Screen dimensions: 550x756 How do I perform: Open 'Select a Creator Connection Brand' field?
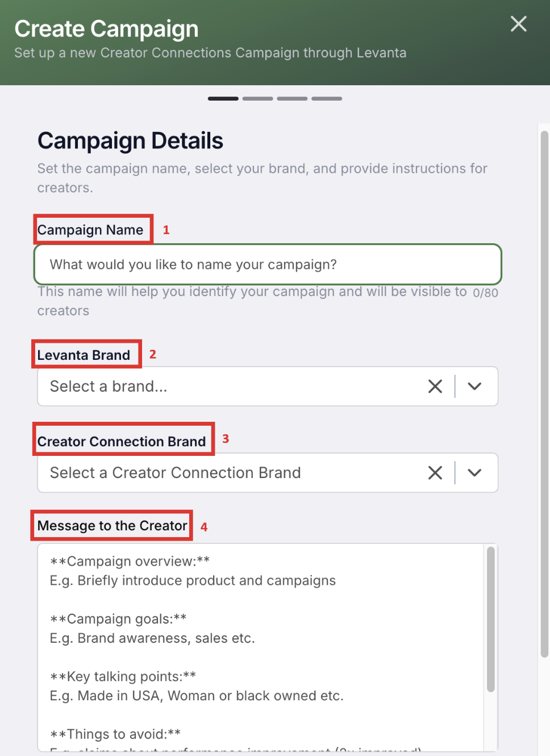click(x=227, y=473)
